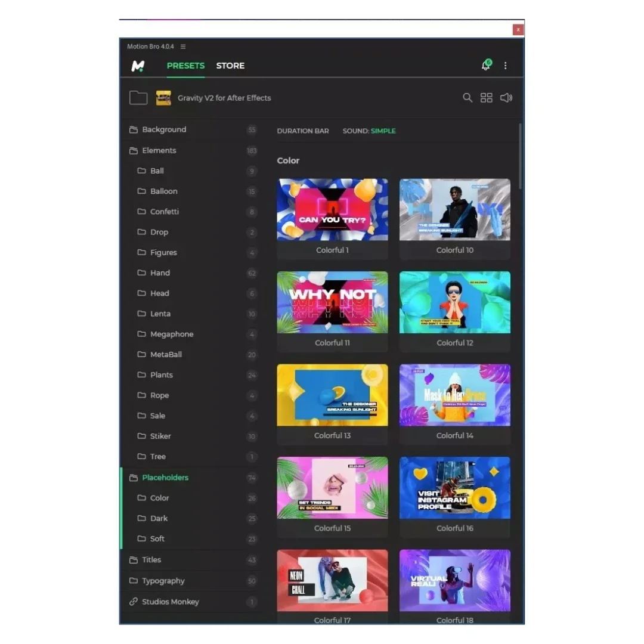
Task: Switch to the PRESETS tab
Action: pyautogui.click(x=185, y=66)
